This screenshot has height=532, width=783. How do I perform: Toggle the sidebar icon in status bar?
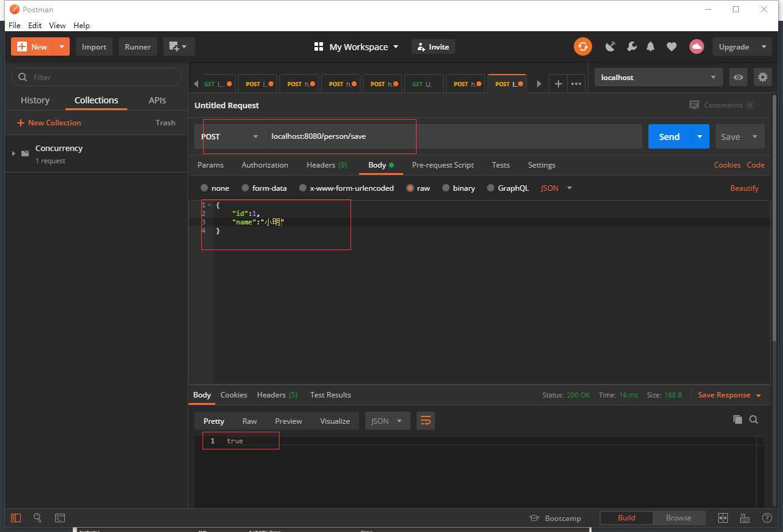[x=16, y=517]
